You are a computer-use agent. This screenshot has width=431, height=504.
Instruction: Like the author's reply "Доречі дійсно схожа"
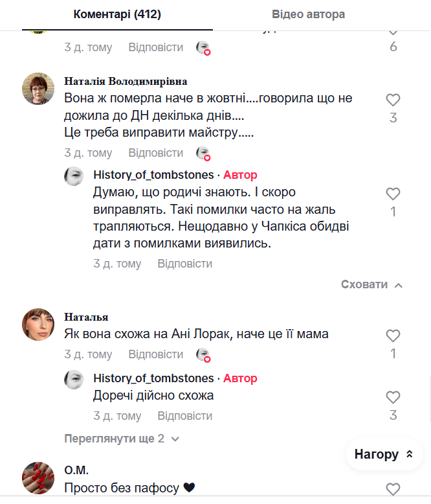point(393,397)
